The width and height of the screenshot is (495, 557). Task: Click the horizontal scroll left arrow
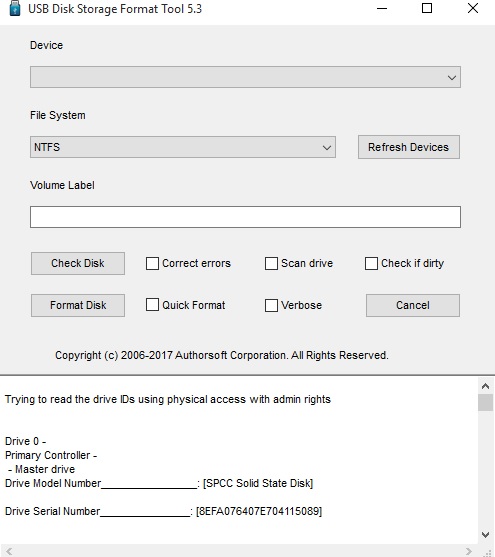coord(9,551)
